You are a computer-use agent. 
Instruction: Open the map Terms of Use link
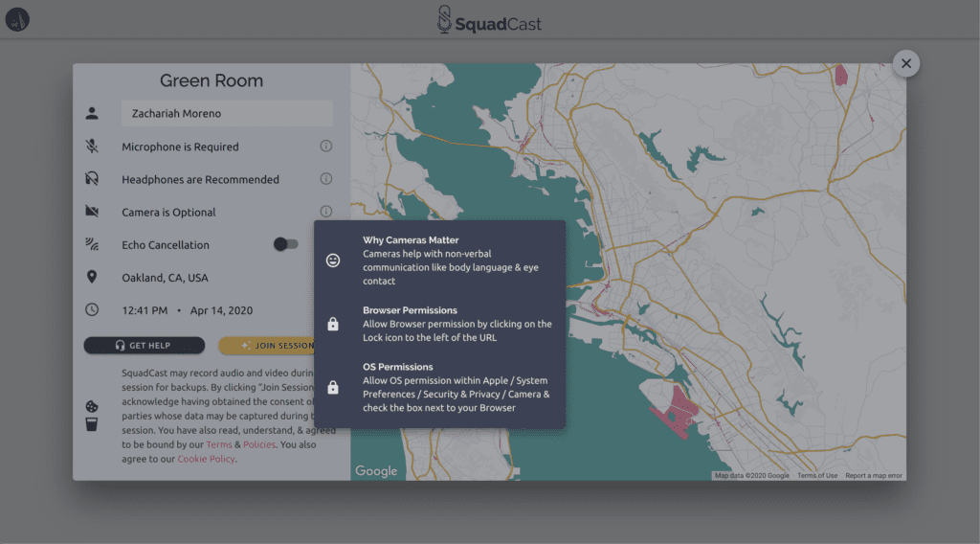(x=817, y=476)
